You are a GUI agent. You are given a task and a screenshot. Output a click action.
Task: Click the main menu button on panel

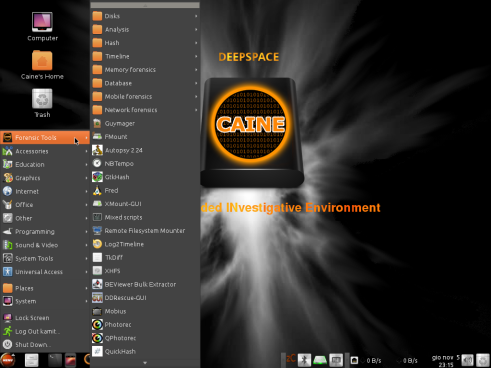8,360
